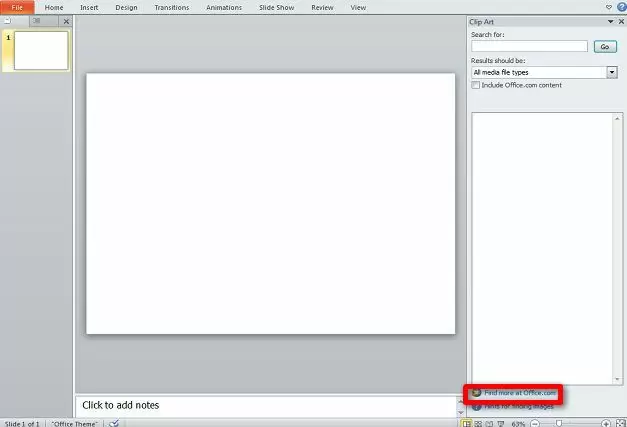627x427 pixels.
Task: Switch to Slide Sorter view icon
Action: (x=479, y=423)
